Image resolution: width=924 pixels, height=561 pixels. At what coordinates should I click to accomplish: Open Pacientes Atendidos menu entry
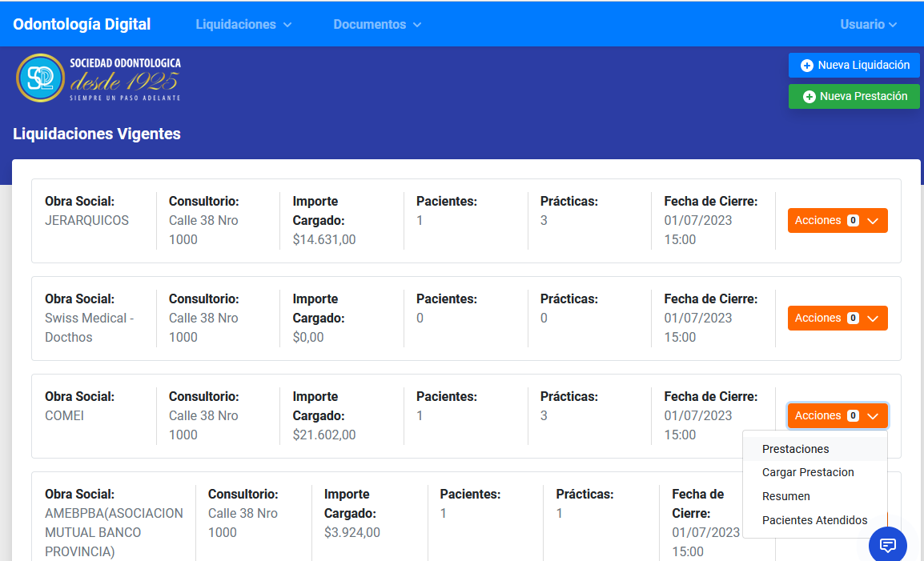pyautogui.click(x=814, y=520)
